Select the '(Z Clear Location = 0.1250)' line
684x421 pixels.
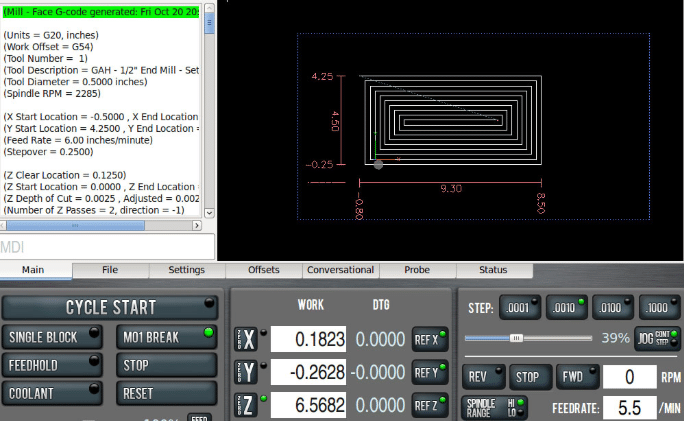pos(65,175)
